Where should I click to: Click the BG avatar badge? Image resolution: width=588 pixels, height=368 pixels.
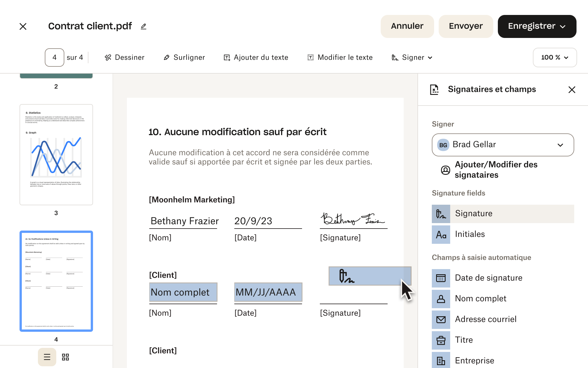click(x=443, y=145)
